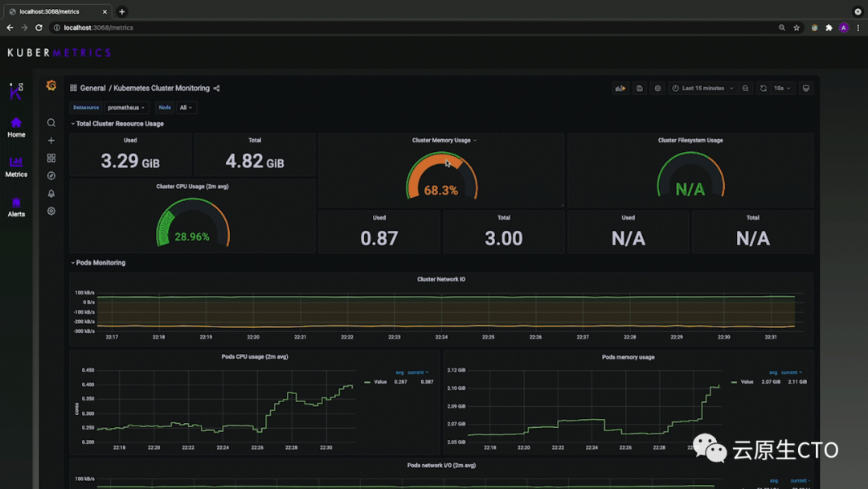Screen dimensions: 868x489
Task: Open the Dashboards grid icon in the sidebar
Action: 51,158
